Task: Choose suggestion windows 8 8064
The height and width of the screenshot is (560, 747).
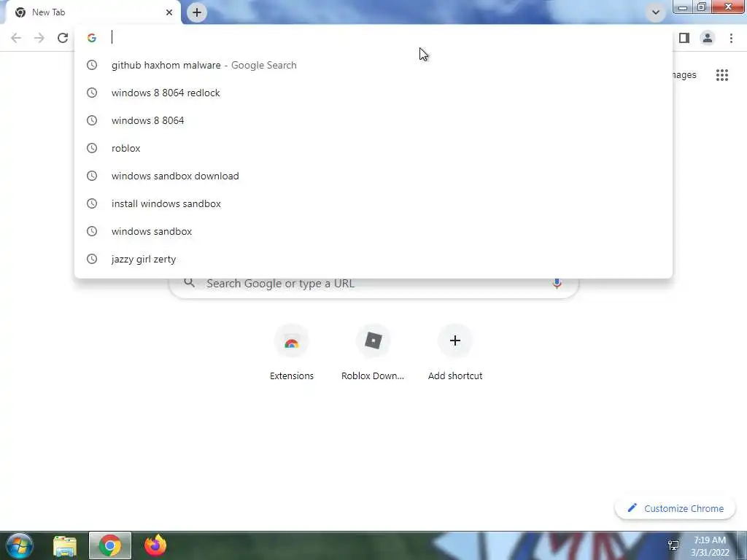Action: pos(373,120)
